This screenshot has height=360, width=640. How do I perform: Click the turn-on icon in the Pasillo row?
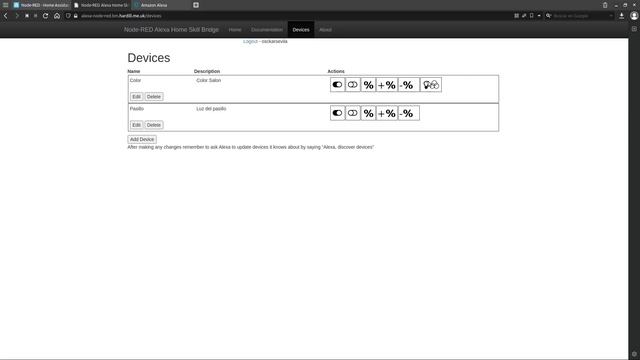pos(338,113)
